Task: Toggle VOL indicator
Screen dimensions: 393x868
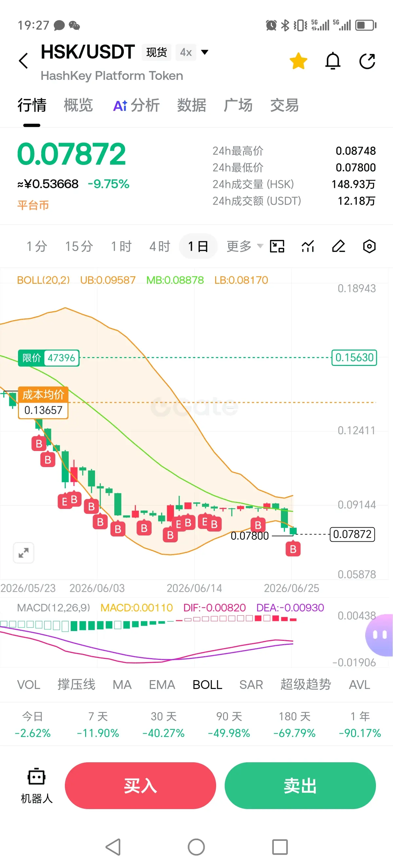Action: [x=28, y=685]
